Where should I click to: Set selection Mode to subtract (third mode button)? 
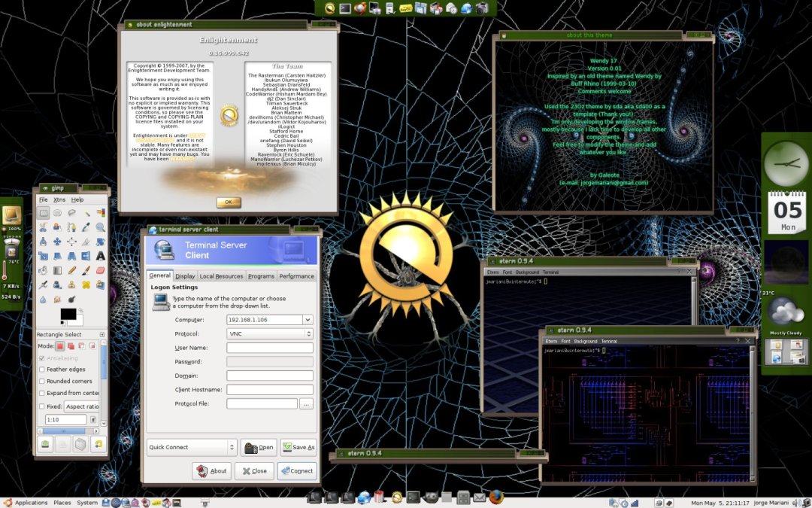point(82,346)
